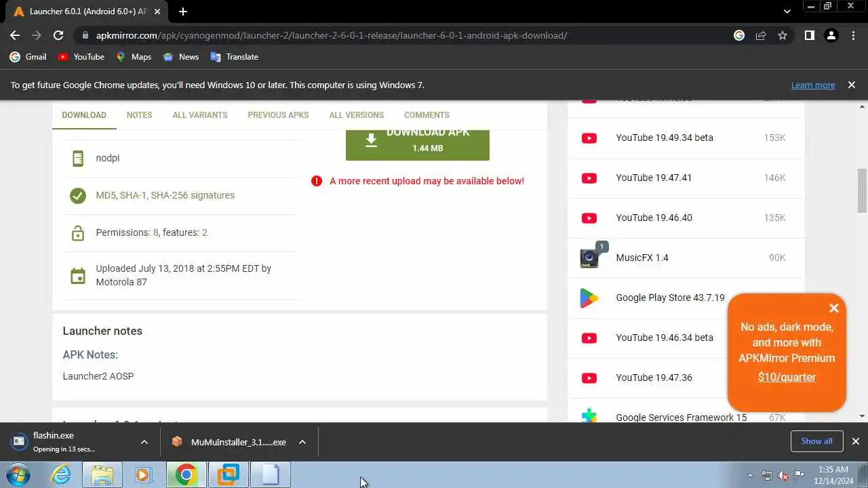Switch to the DOWNLOAD tab
The height and width of the screenshot is (488, 868).
click(x=84, y=115)
